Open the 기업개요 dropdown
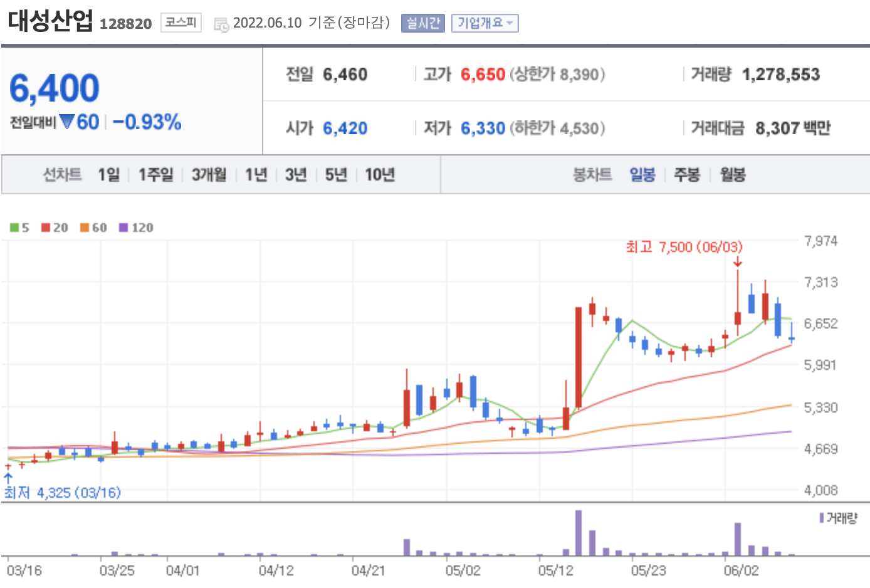 (x=485, y=23)
